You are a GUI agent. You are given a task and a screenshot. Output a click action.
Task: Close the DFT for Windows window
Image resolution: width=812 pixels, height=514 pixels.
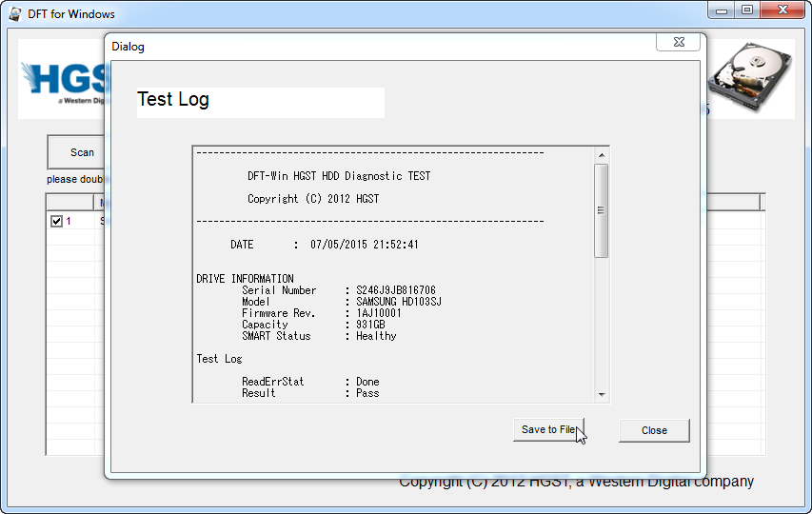[x=783, y=10]
